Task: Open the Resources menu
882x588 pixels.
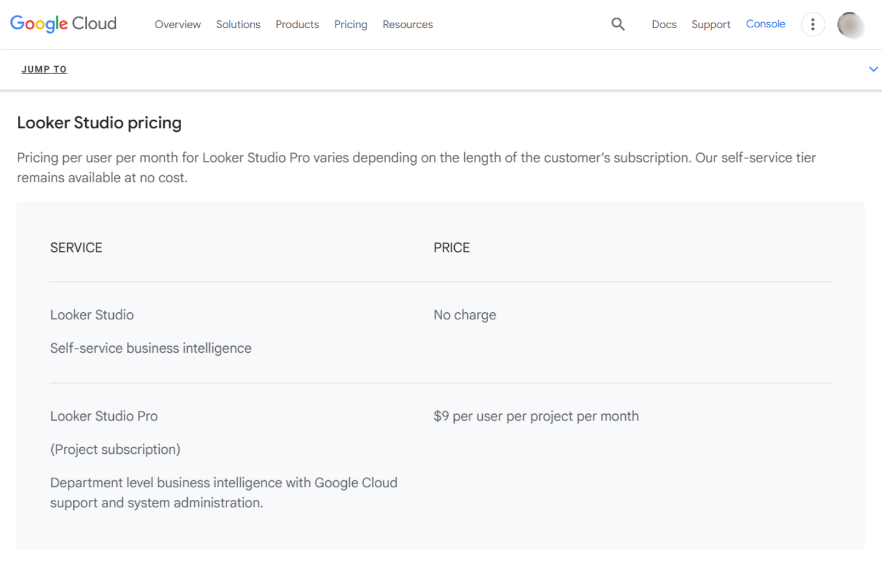Action: click(x=408, y=24)
